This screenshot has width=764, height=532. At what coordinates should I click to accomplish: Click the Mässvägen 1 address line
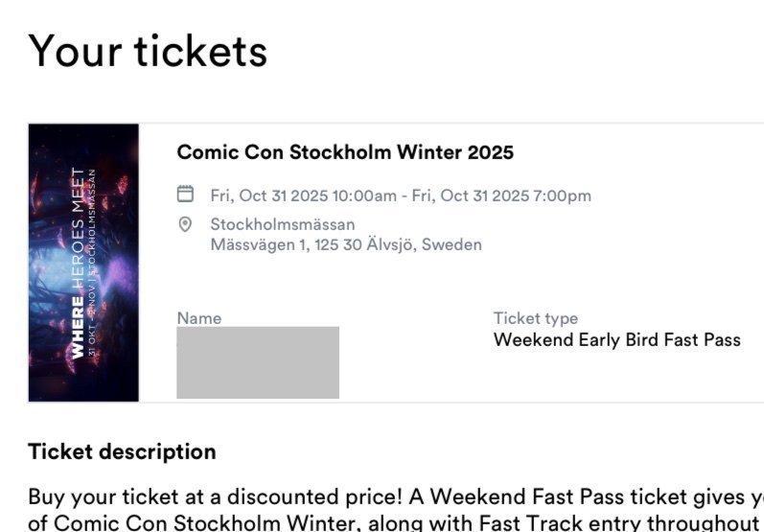tap(346, 244)
